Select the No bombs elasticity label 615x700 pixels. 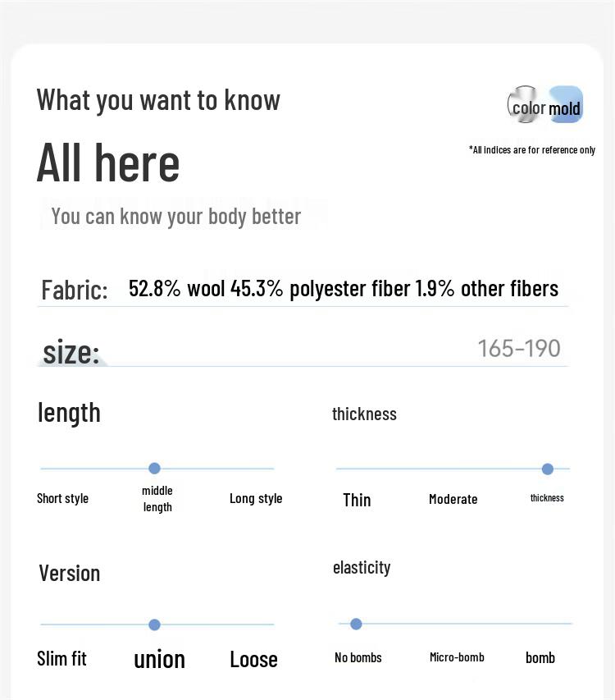(x=358, y=657)
